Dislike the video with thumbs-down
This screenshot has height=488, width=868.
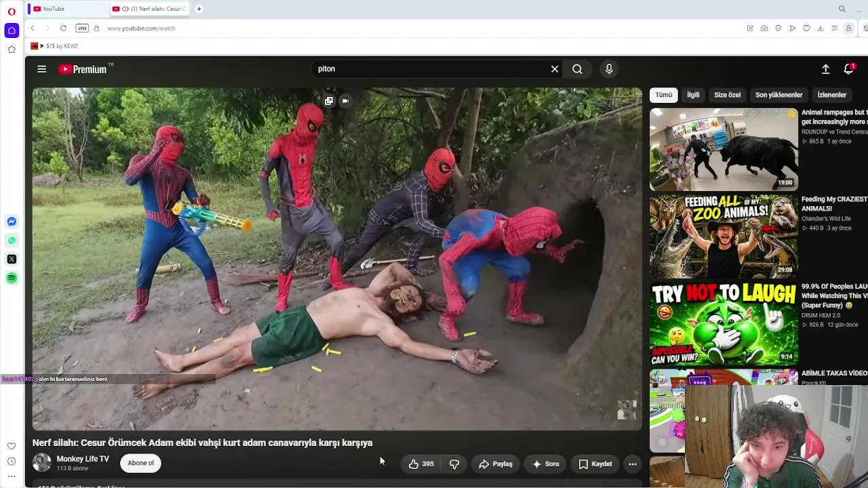[454, 464]
